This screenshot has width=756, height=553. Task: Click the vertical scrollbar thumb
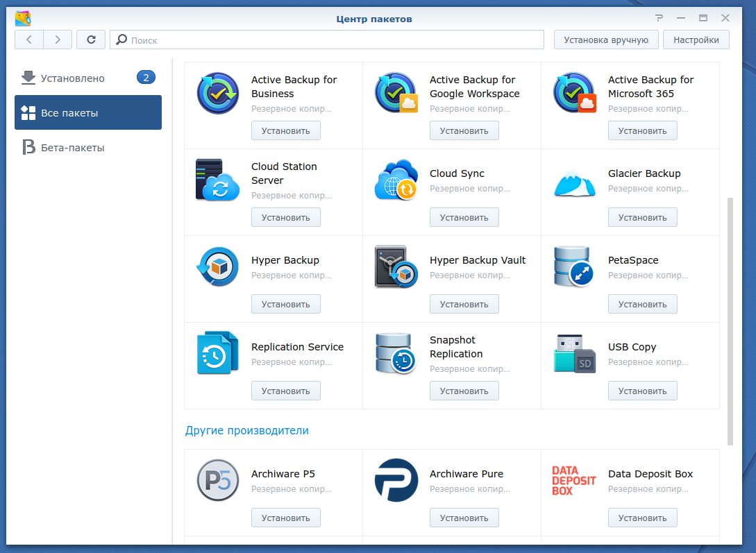click(730, 321)
